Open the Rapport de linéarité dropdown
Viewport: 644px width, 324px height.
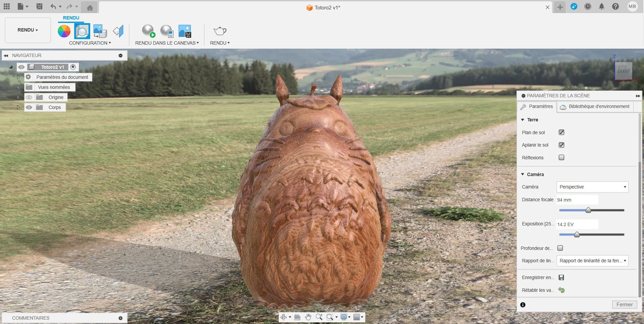tap(592, 261)
